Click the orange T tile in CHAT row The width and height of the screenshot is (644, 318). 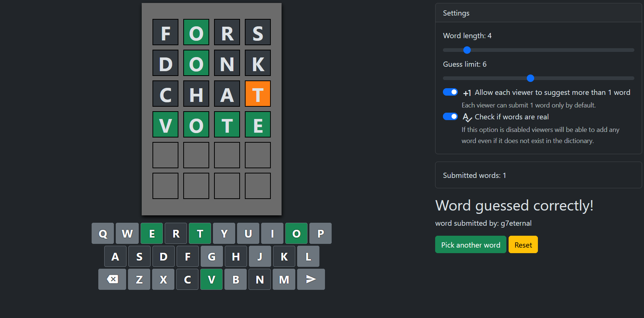[x=258, y=94]
